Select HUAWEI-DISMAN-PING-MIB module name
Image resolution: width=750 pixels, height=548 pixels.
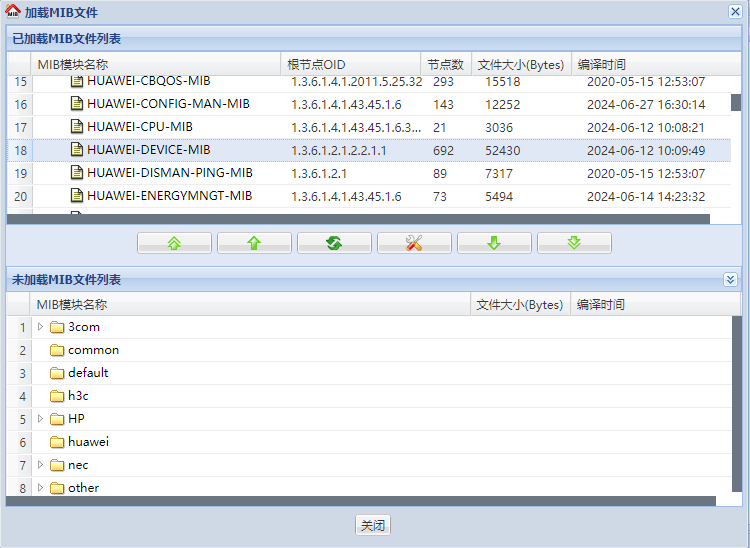click(170, 173)
